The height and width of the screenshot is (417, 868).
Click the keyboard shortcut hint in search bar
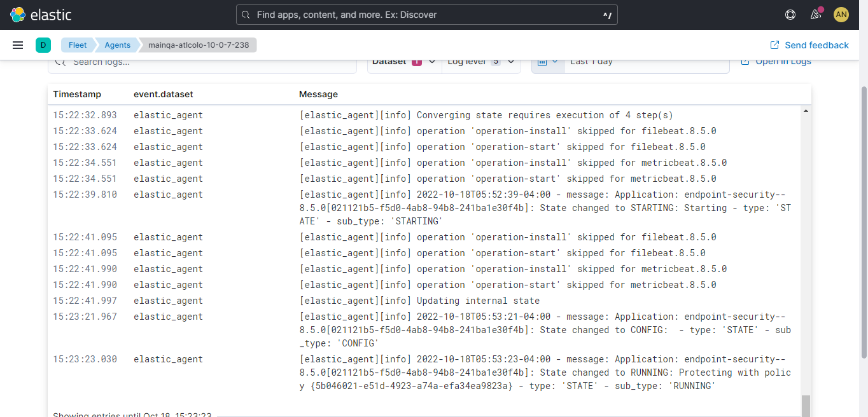(607, 15)
